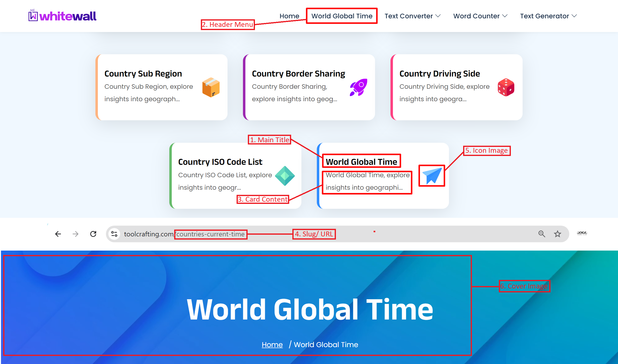Screen dimensions: 618x364
Task: Expand the Text Converter chevron
Action: coord(438,16)
